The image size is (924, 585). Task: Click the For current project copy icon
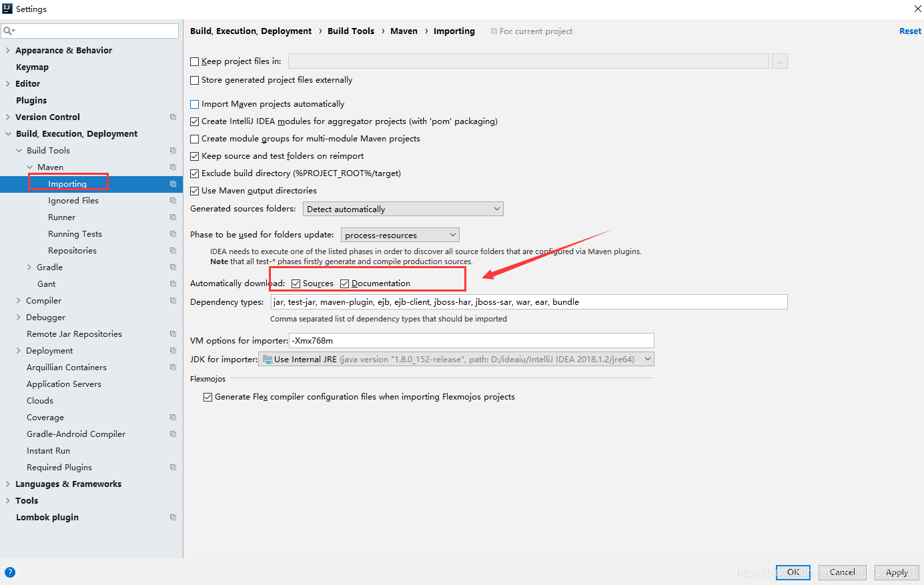pyautogui.click(x=494, y=31)
